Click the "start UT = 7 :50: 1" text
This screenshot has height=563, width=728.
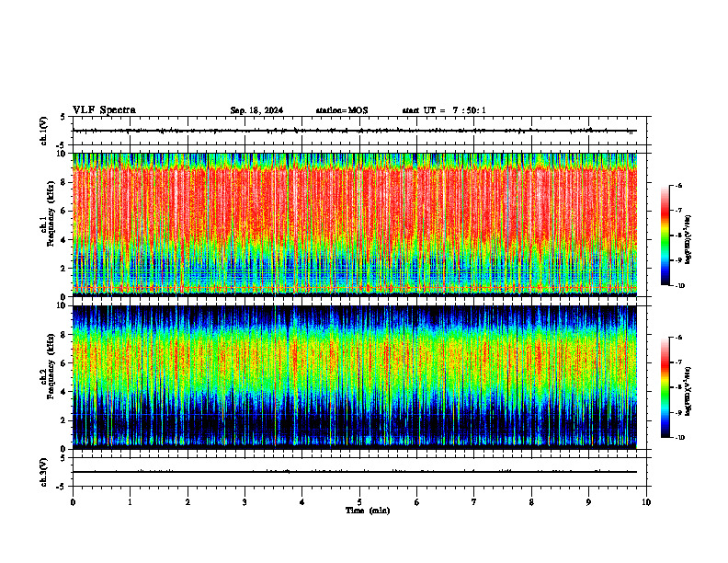(444, 110)
